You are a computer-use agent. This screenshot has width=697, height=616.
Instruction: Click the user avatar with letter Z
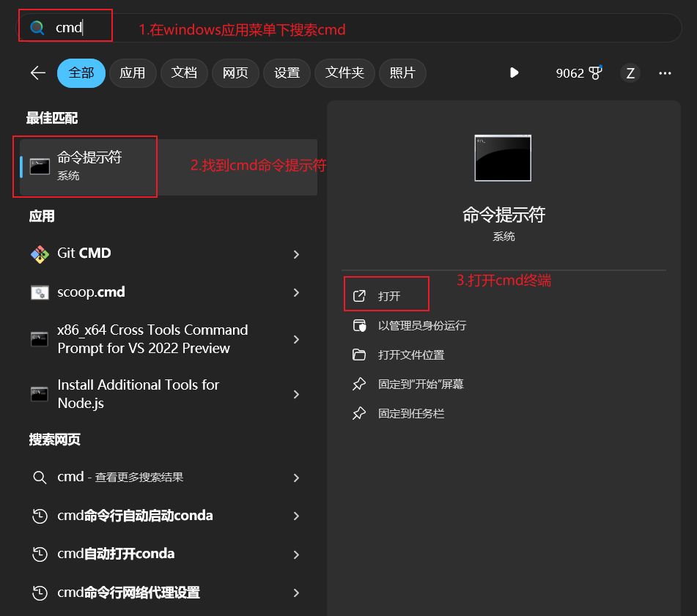630,73
